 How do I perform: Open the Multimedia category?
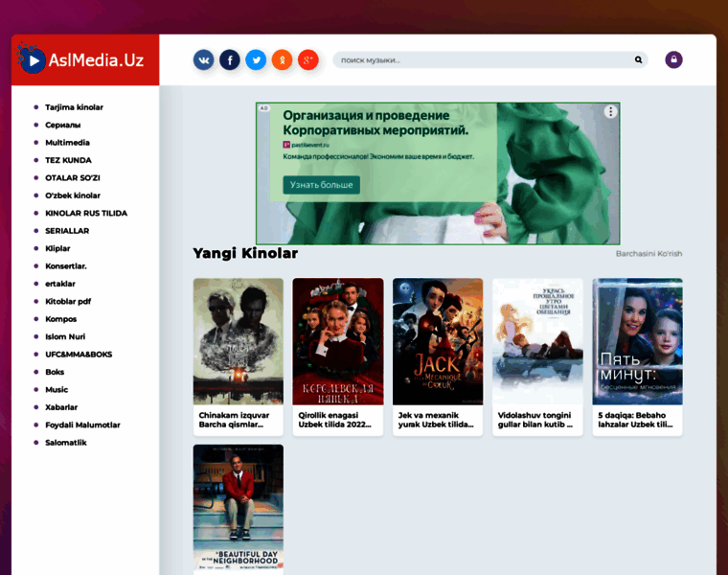pos(67,143)
